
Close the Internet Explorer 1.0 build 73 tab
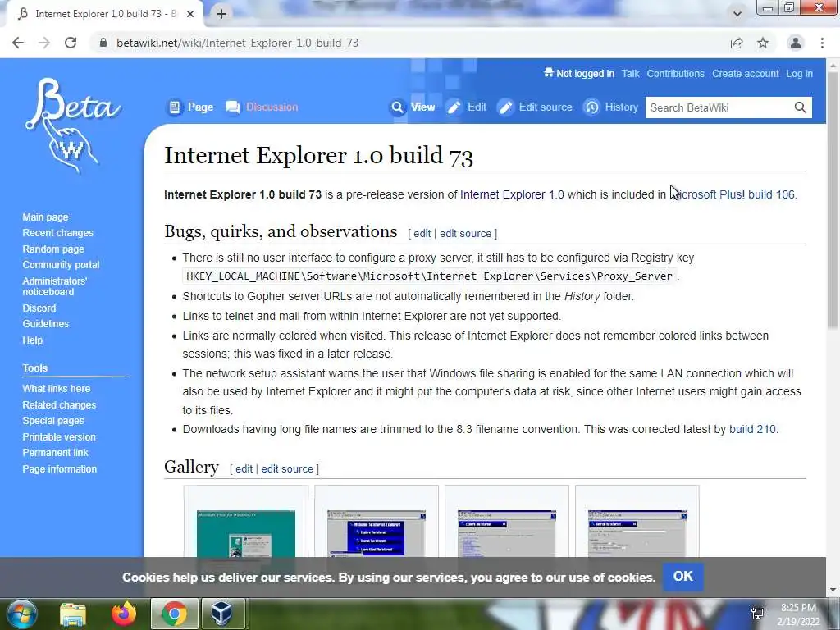click(x=190, y=14)
